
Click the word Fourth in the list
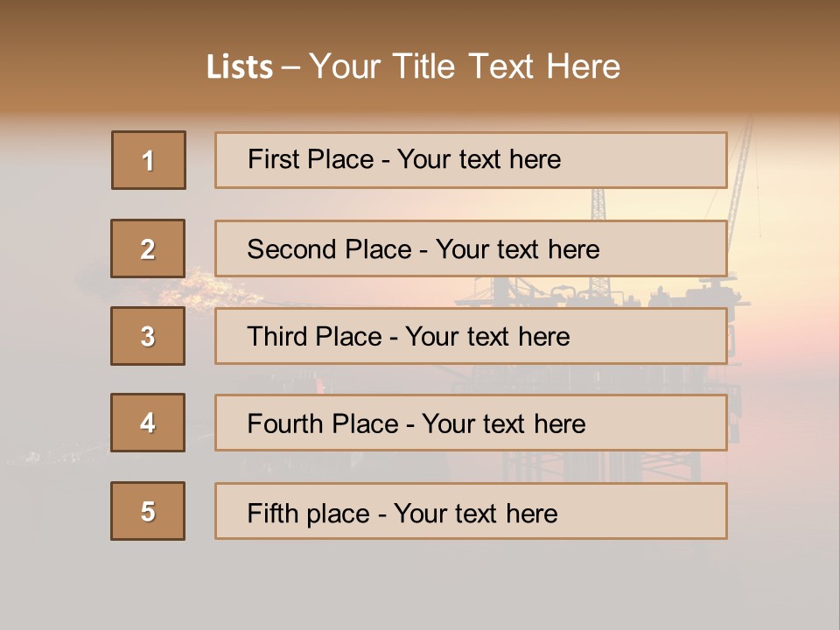click(285, 423)
